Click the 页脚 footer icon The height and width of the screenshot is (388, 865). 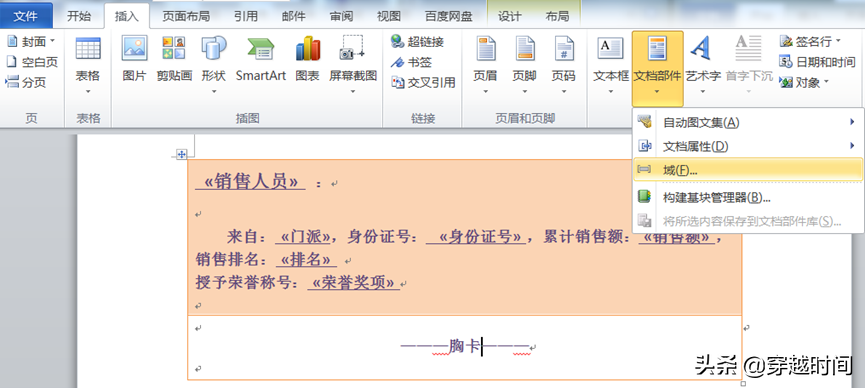(525, 49)
